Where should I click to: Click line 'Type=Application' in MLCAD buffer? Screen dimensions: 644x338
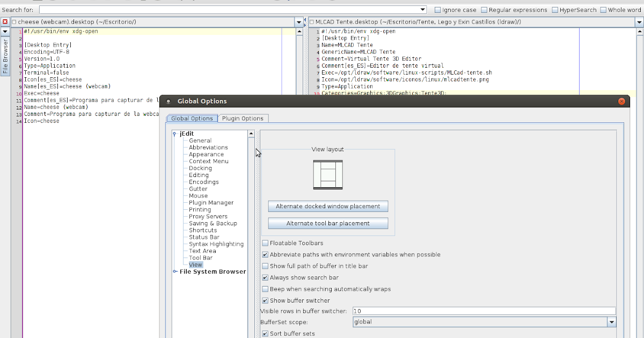347,86
